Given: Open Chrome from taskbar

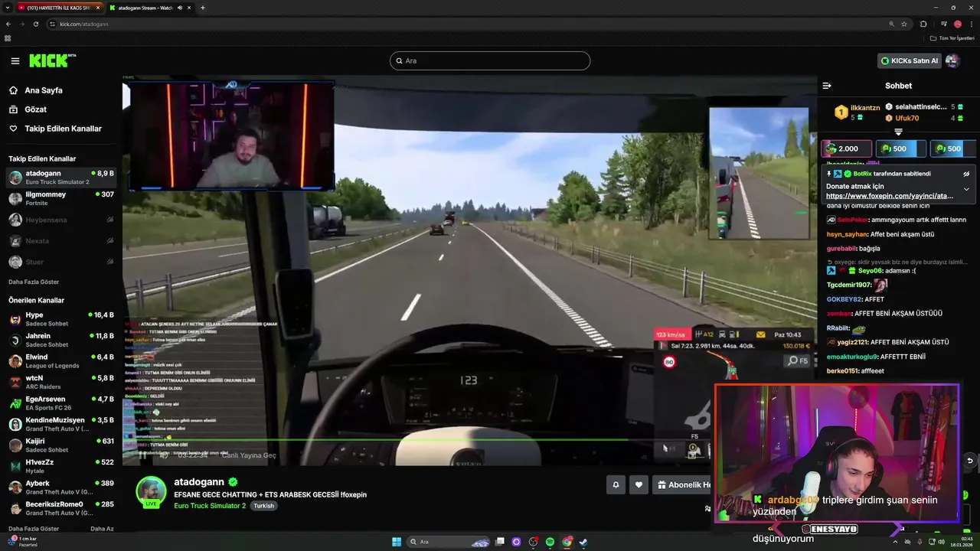Looking at the screenshot, I should point(567,542).
